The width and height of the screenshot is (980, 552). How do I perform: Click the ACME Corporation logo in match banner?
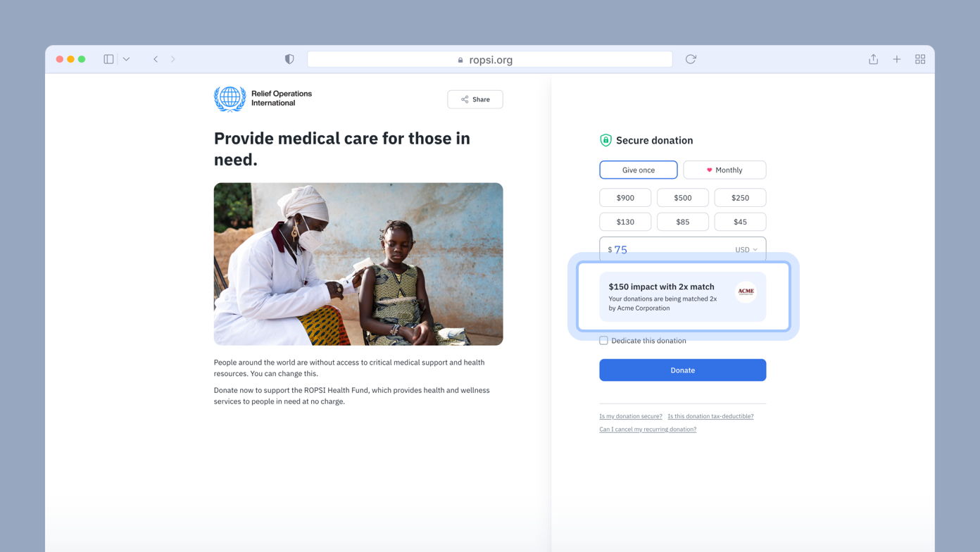tap(746, 291)
